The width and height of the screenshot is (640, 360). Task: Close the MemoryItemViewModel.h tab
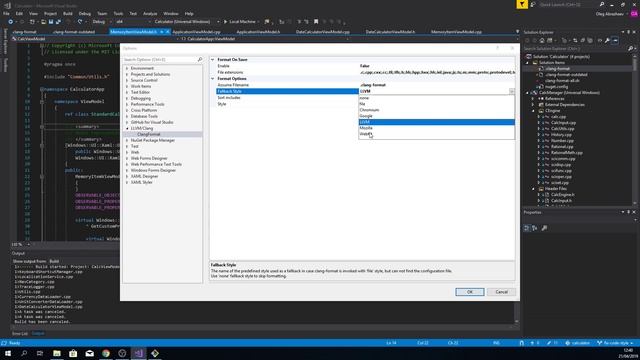167,31
